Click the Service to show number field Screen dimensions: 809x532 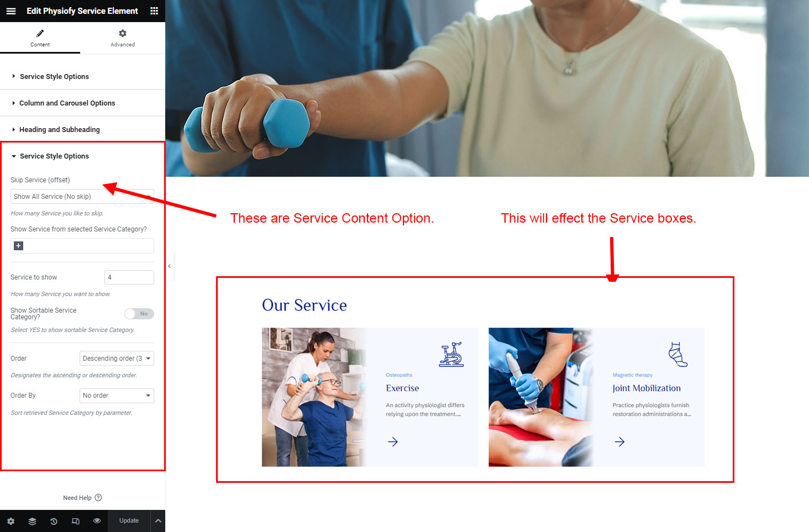coord(129,277)
